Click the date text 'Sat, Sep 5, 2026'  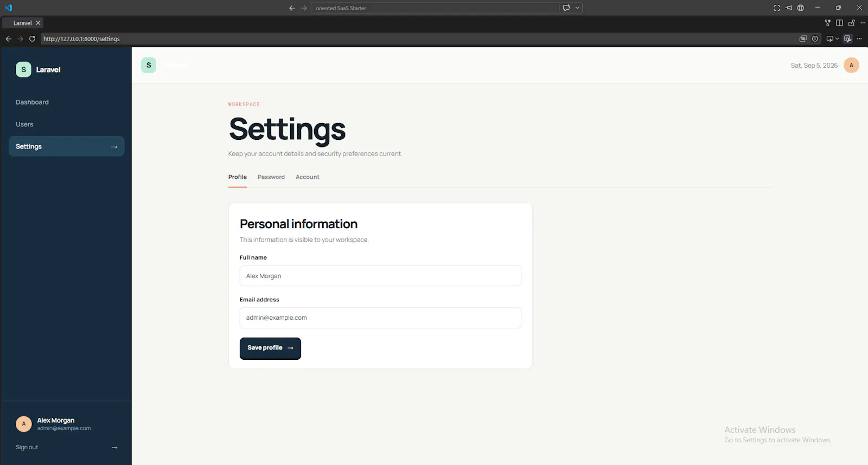814,66
